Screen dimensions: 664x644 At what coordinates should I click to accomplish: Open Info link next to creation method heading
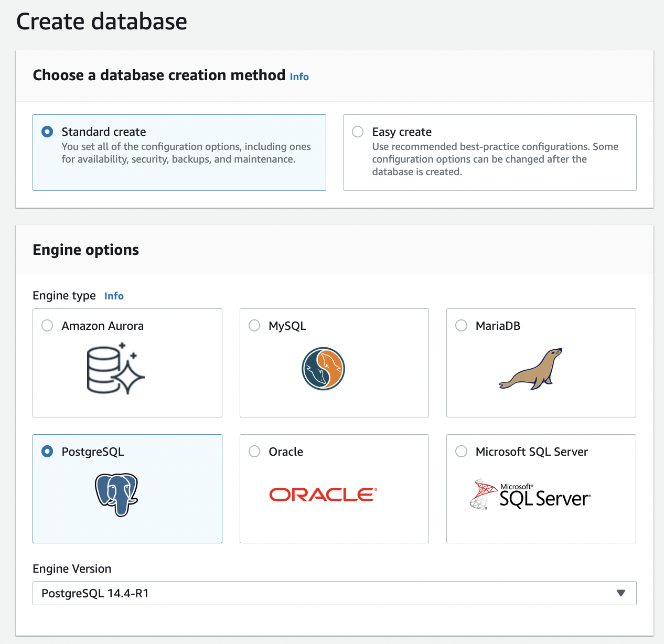[x=299, y=77]
